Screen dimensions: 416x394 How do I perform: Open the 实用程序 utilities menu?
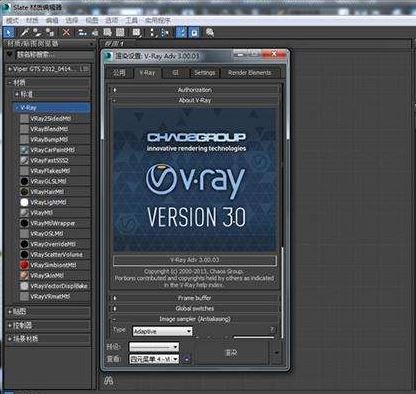pos(158,20)
